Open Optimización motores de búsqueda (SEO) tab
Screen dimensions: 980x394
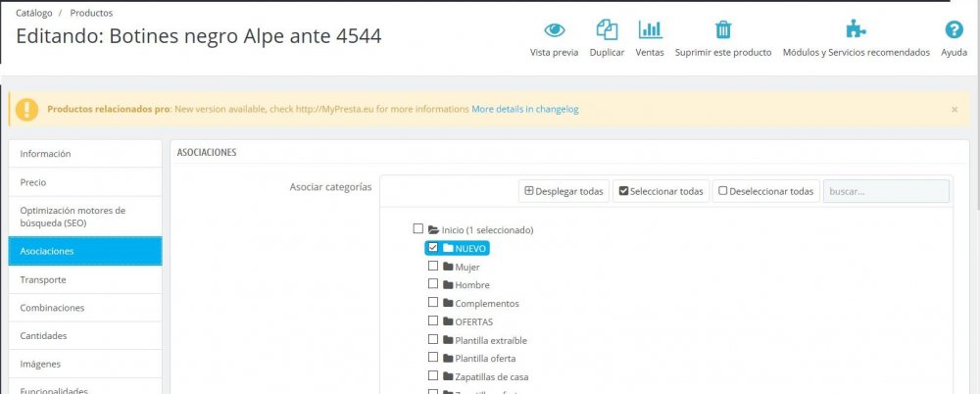click(85, 217)
